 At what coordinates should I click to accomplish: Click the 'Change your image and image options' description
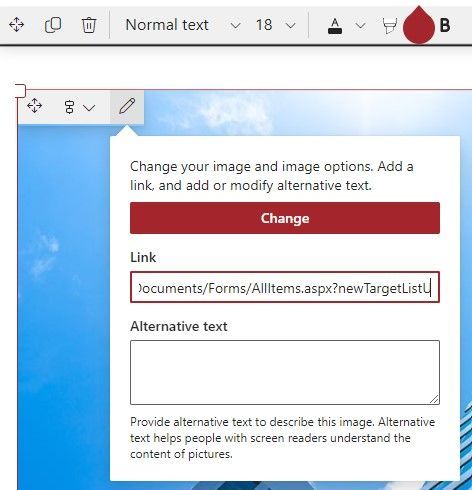(x=272, y=176)
